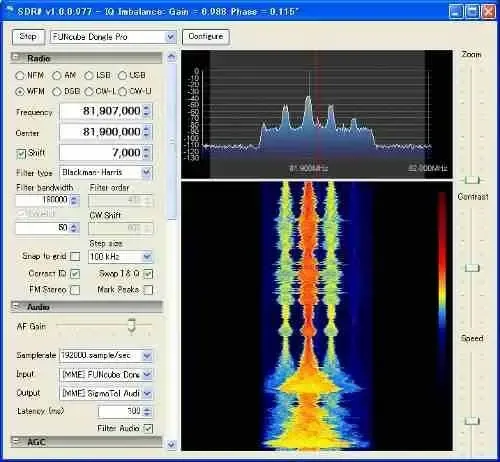Collapse the Radio panel section
Viewport: 500px width, 462px height.
(15, 58)
